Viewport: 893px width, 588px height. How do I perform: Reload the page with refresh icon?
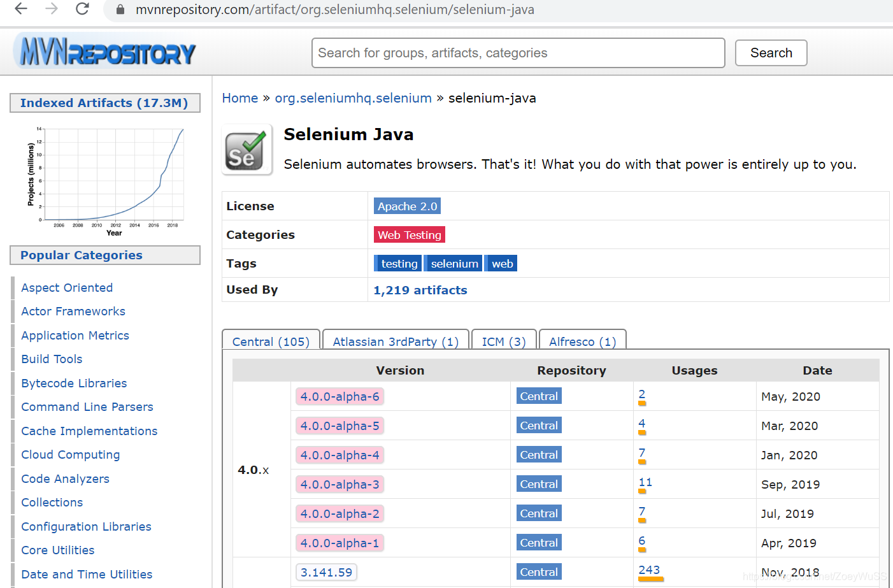click(82, 9)
